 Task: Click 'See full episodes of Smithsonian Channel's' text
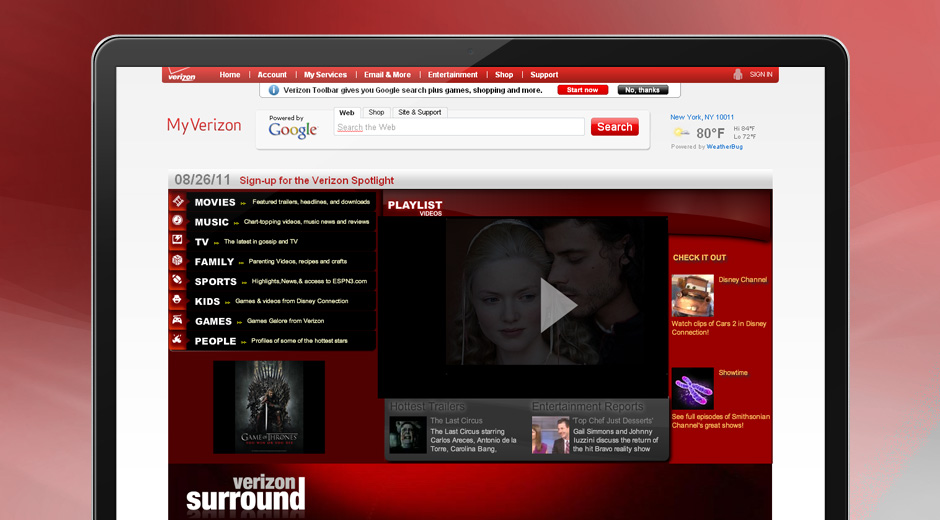pos(721,421)
